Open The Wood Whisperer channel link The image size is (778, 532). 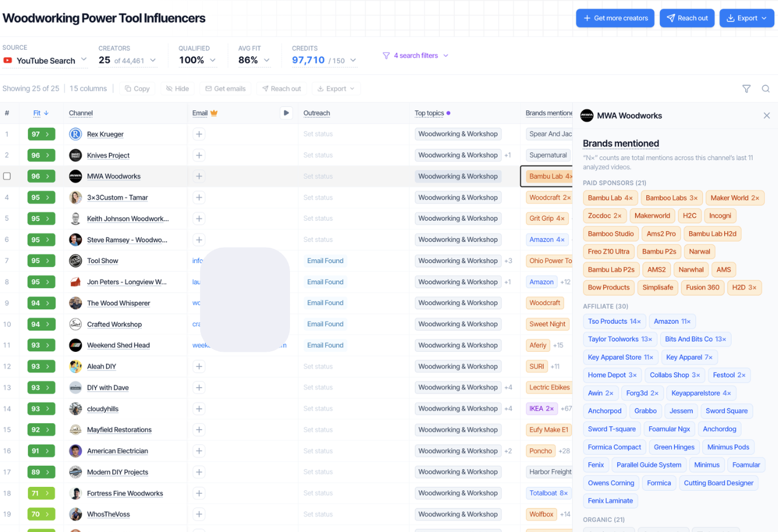(x=118, y=303)
